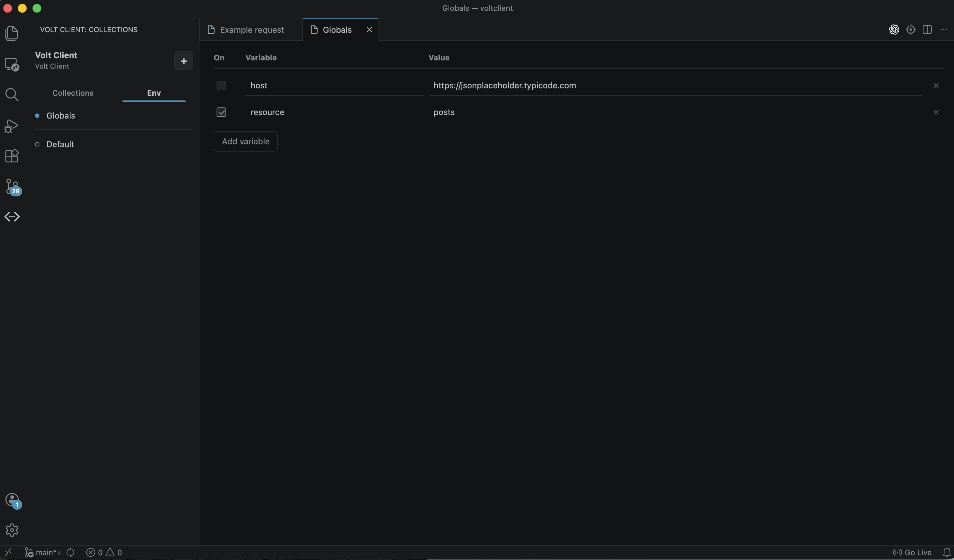
Task: Open the editor More Actions ellipsis
Action: click(944, 30)
